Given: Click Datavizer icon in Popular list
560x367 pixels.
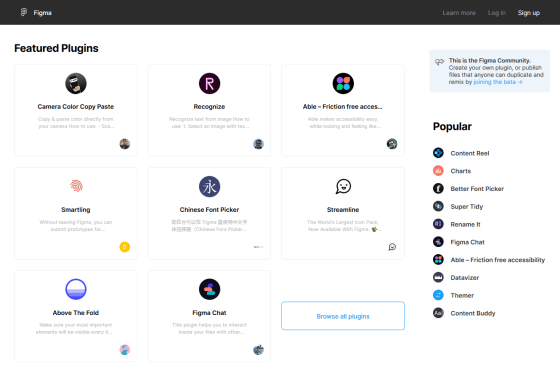Looking at the screenshot, I should point(438,277).
